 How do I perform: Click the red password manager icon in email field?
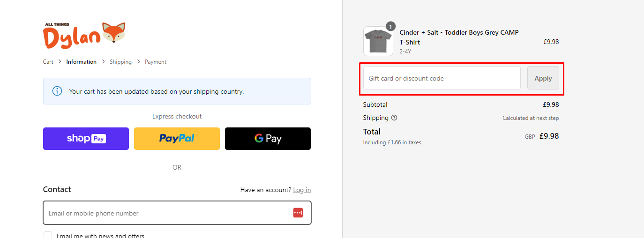298,213
